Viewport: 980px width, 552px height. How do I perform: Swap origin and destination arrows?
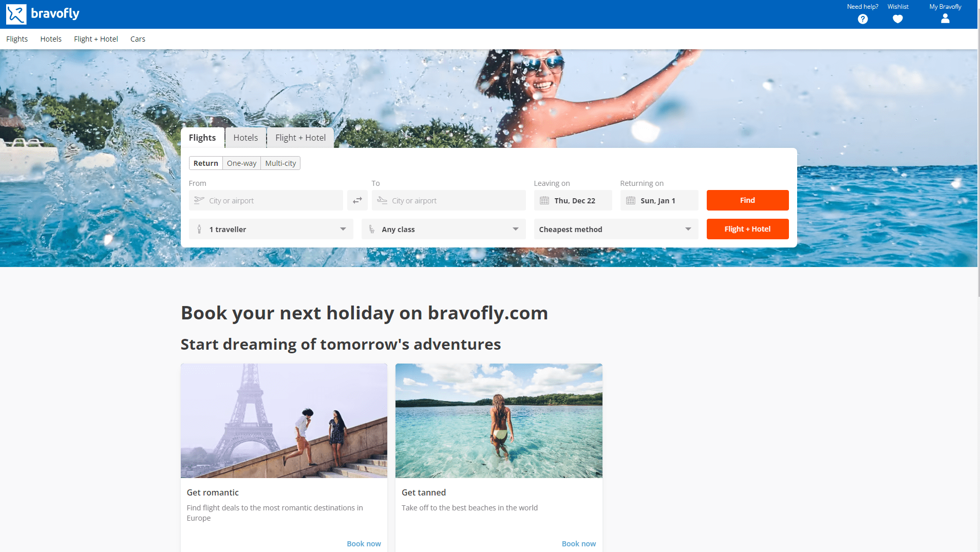click(x=357, y=200)
